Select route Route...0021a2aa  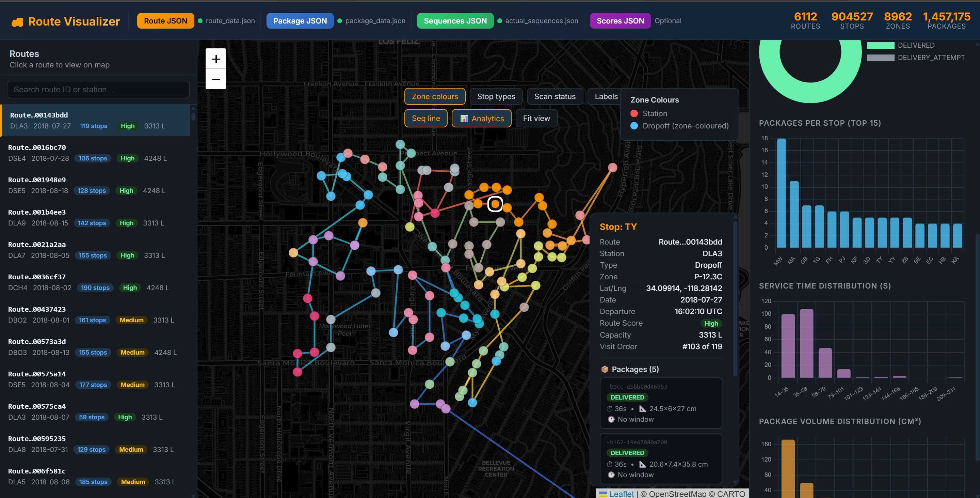tap(96, 250)
